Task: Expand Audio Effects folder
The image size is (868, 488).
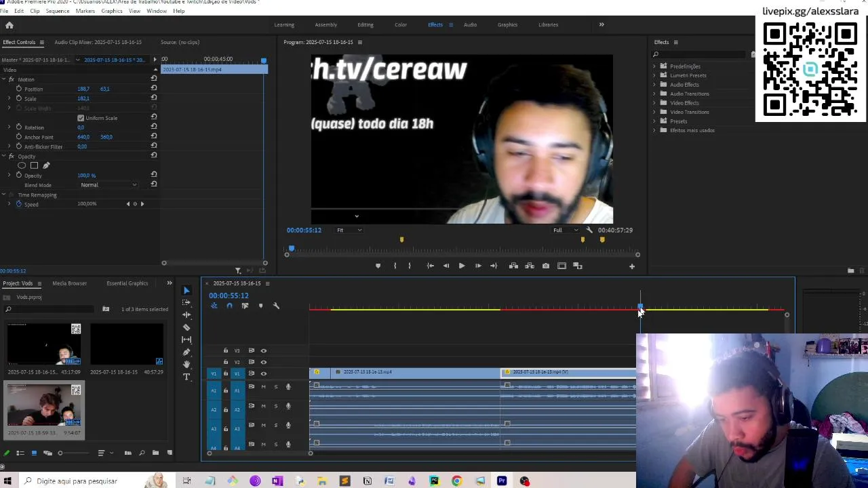Action: (655, 85)
